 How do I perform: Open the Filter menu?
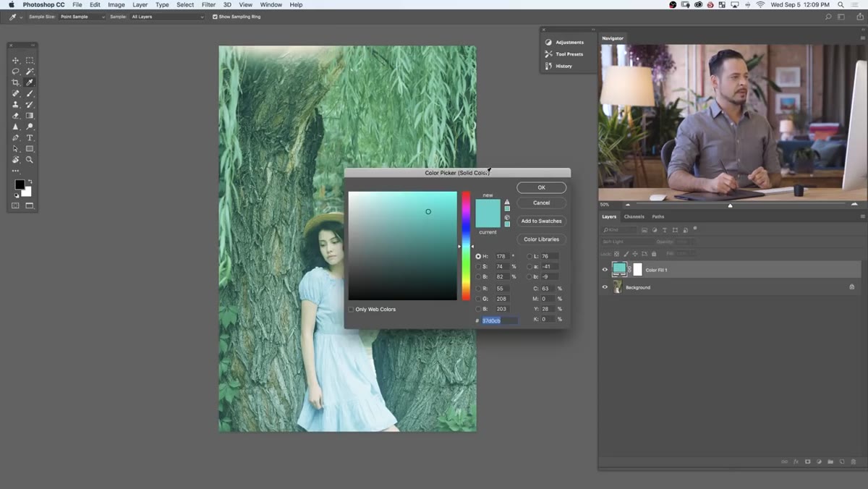coord(208,4)
